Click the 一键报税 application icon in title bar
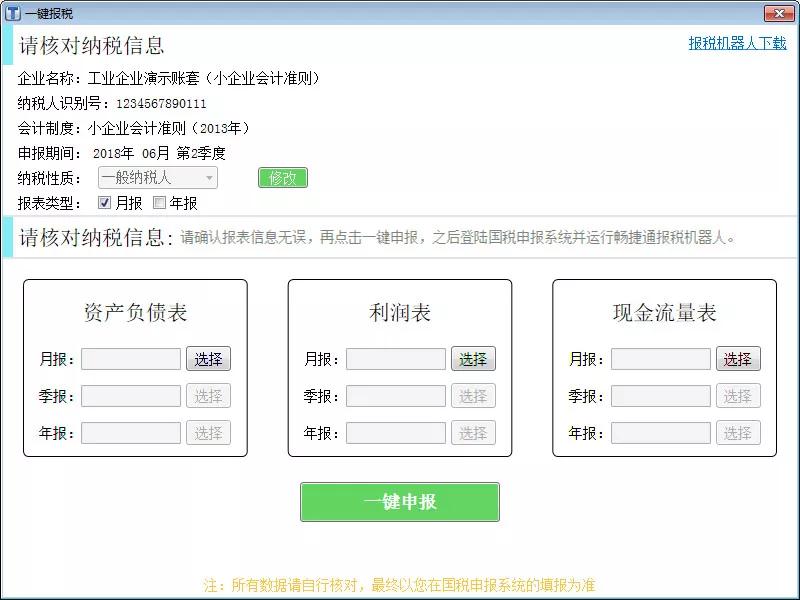Image resolution: width=800 pixels, height=600 pixels. click(14, 13)
